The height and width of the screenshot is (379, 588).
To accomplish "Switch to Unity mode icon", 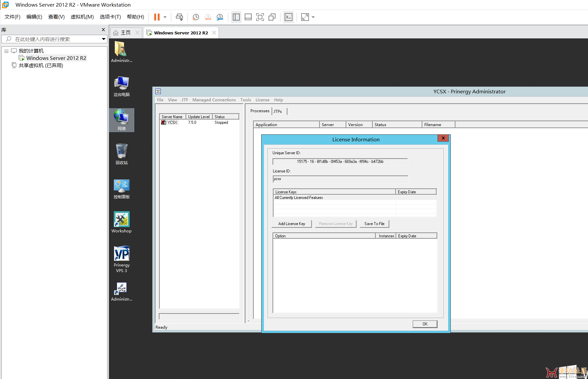I will pyautogui.click(x=272, y=17).
